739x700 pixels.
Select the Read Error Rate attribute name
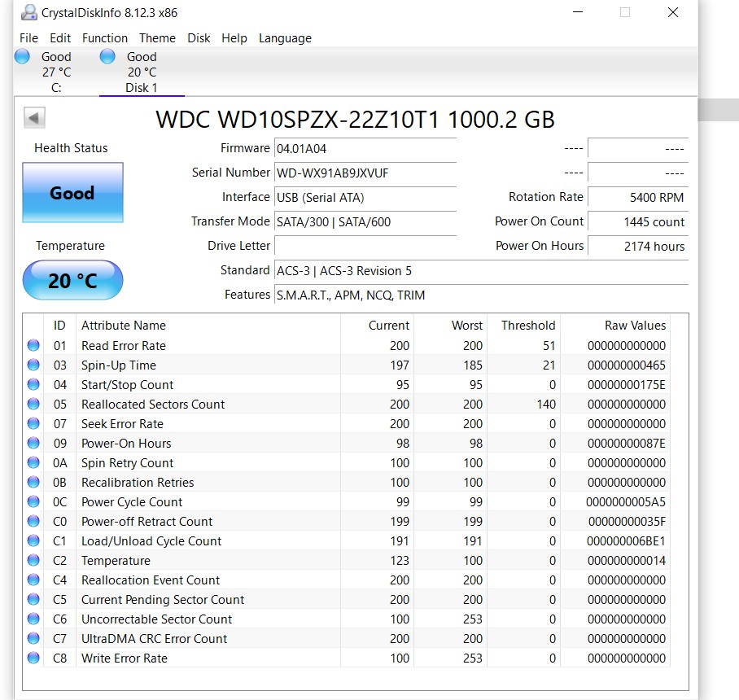(x=124, y=346)
